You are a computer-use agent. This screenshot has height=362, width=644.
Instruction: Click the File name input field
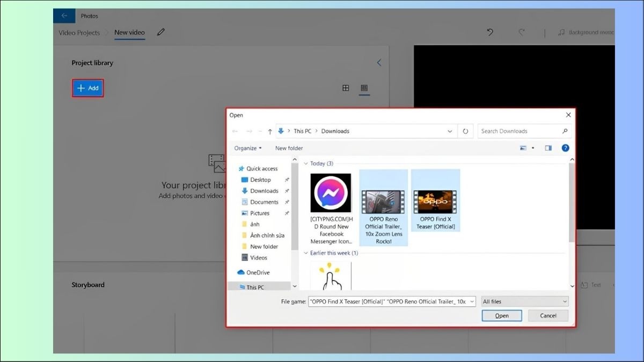click(x=388, y=301)
